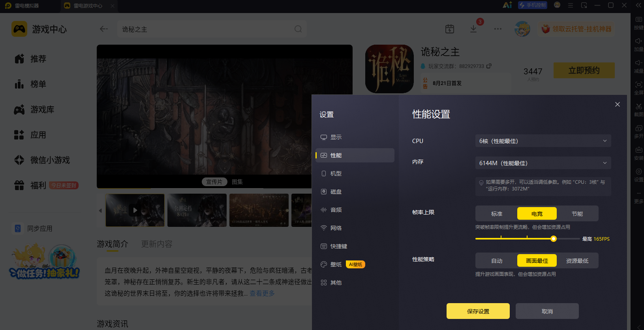Show previous thumbnails with left arrow
Image resolution: width=644 pixels, height=330 pixels.
pos(100,210)
